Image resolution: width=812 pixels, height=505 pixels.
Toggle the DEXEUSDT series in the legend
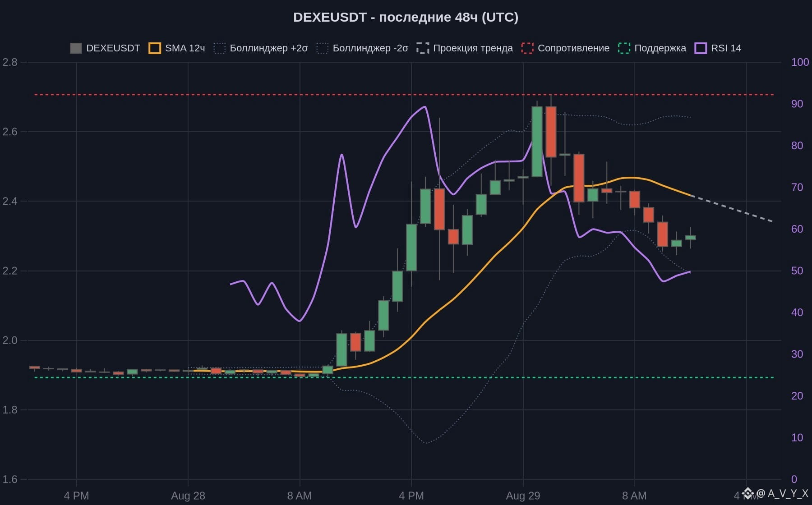tap(105, 48)
